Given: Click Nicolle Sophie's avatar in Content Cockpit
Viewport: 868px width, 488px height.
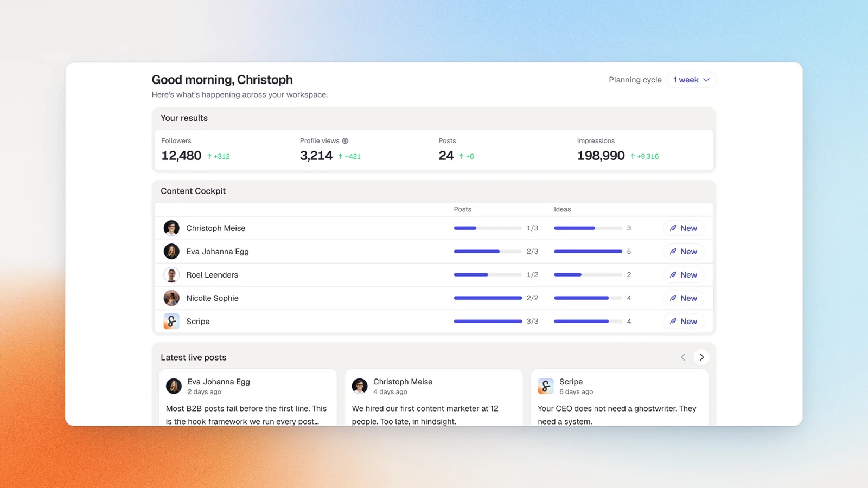Looking at the screenshot, I should pyautogui.click(x=171, y=298).
